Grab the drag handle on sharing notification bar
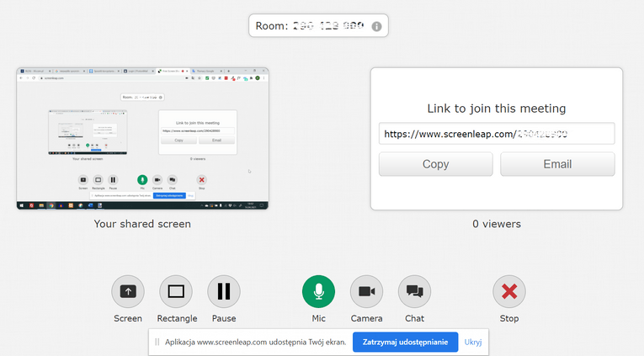Viewport: 644px width, 356px height. [x=157, y=343]
